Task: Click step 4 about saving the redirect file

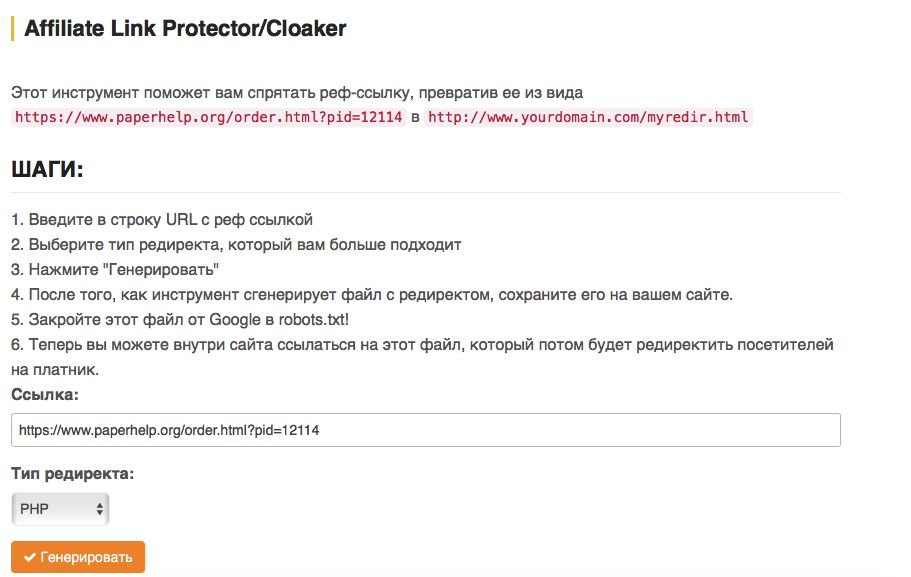Action: tap(372, 295)
